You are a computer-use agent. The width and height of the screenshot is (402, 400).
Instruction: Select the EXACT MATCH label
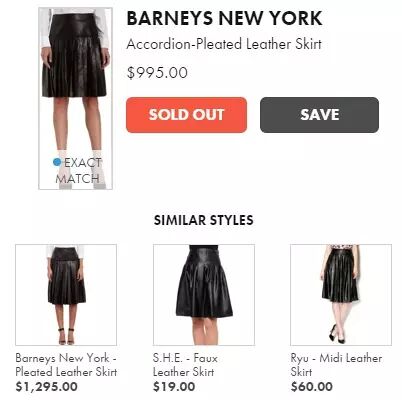click(79, 171)
